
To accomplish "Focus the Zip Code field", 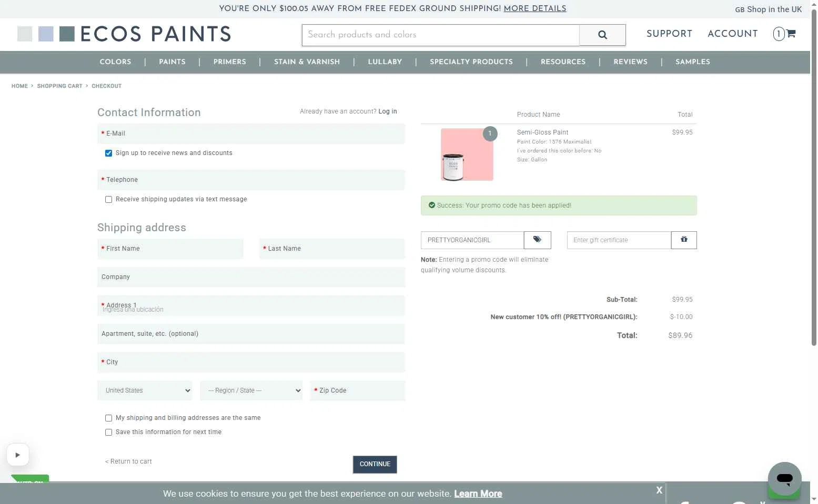I will tap(358, 390).
